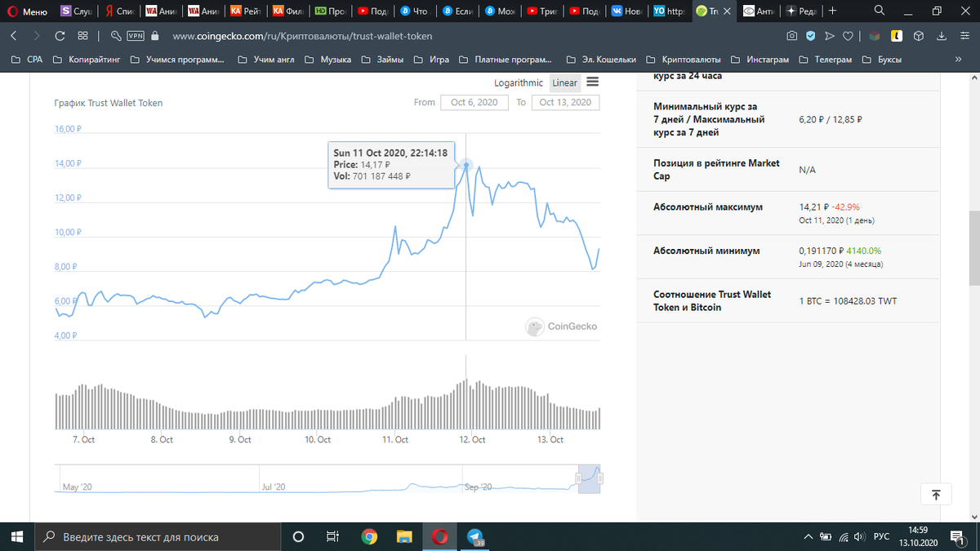Viewport: 980px width, 551px height.
Task: Click the right navigator range handle
Action: tap(600, 478)
